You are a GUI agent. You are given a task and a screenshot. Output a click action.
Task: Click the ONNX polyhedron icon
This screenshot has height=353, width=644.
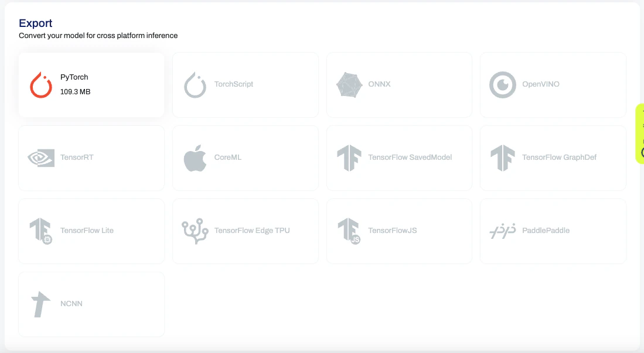(349, 84)
